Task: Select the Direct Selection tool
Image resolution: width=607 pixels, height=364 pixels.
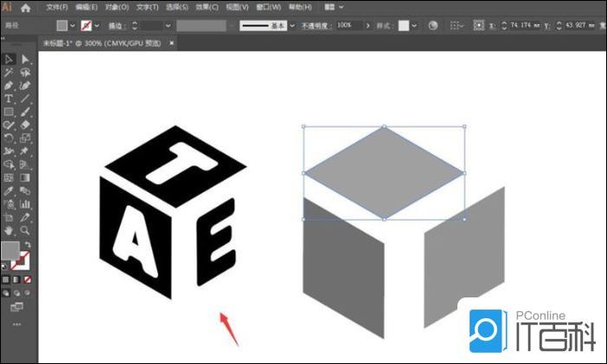Action: point(25,60)
